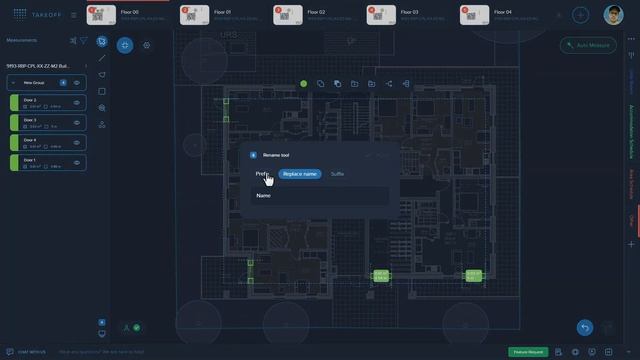Image resolution: width=640 pixels, height=360 pixels.
Task: Open the hamburger menu next to Takeoff logo
Action: point(73,16)
